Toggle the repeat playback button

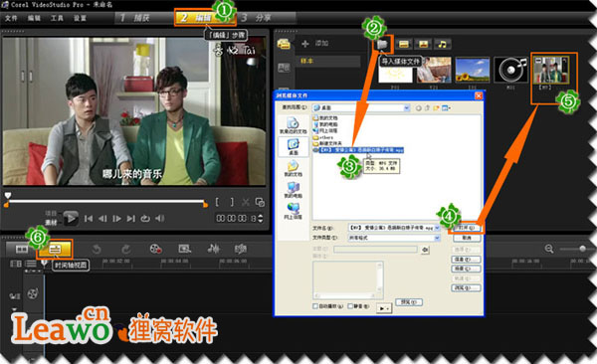point(145,218)
